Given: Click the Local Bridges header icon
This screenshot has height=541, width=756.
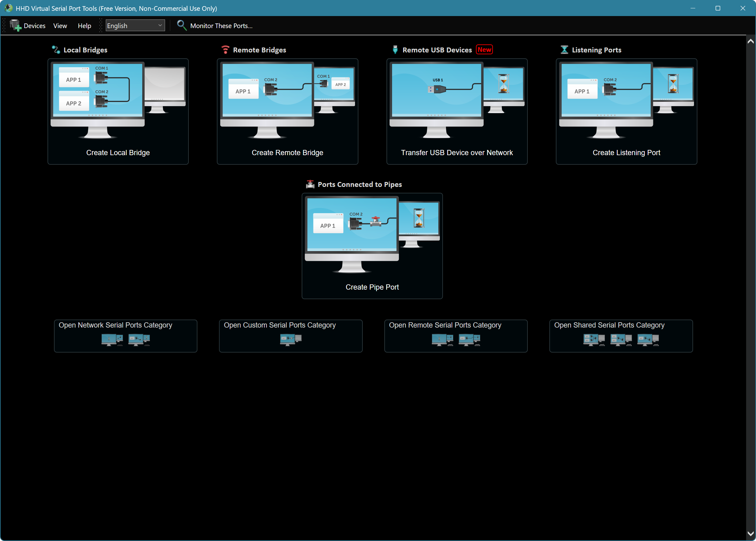Looking at the screenshot, I should (56, 50).
